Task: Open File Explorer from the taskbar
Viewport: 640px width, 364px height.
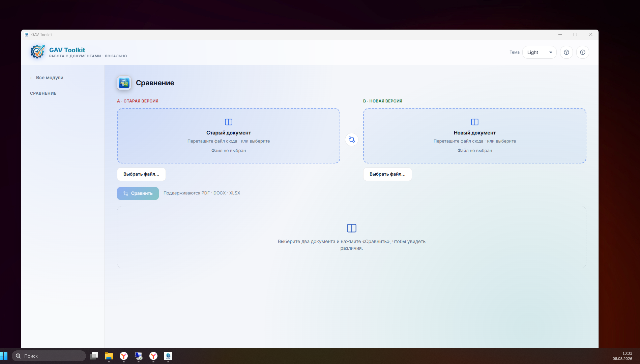Action: [109, 356]
